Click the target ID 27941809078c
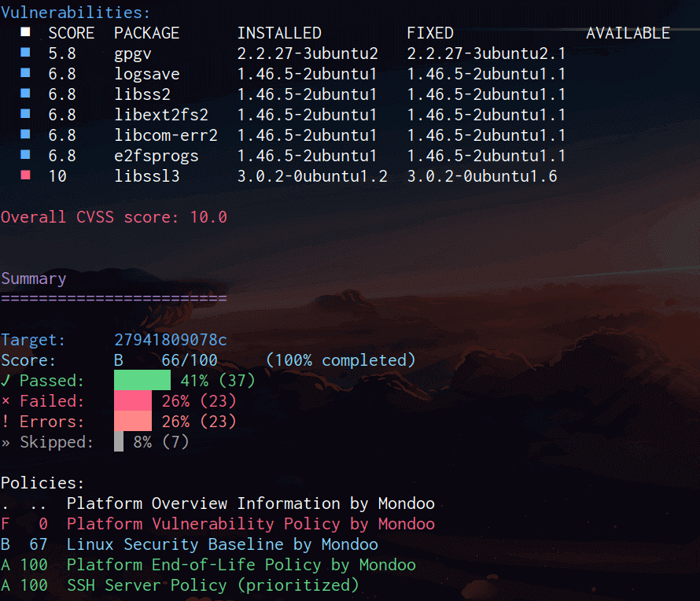The width and height of the screenshot is (700, 601). pyautogui.click(x=170, y=340)
